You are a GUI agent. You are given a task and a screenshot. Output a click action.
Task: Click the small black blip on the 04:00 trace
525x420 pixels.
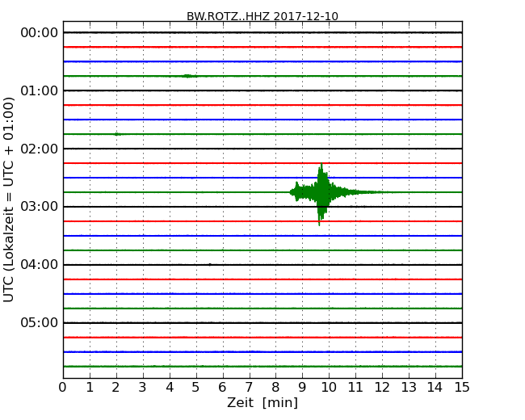(210, 265)
